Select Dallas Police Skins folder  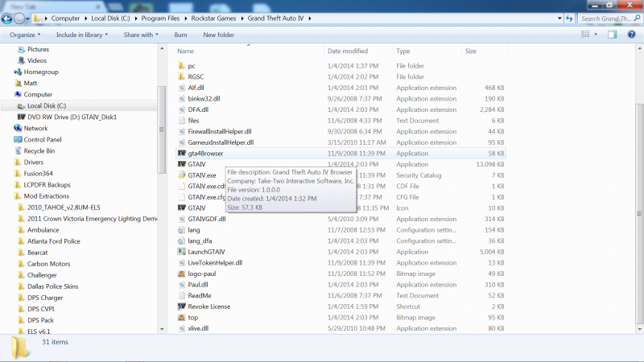tap(52, 286)
